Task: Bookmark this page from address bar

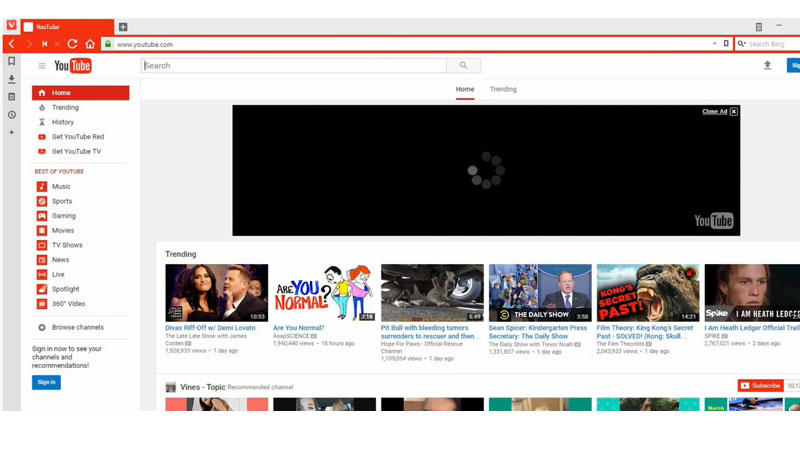Action: 726,44
